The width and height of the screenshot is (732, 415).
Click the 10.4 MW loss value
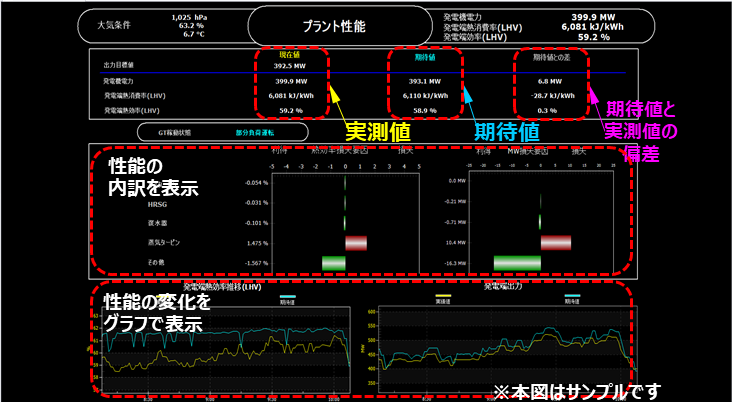pyautogui.click(x=456, y=243)
